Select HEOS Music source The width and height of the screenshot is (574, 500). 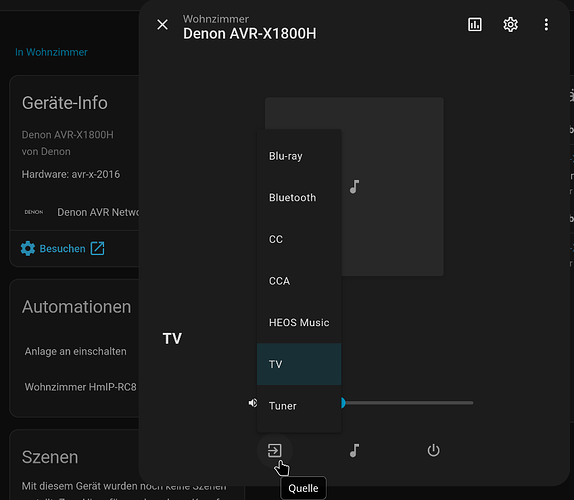tap(299, 322)
